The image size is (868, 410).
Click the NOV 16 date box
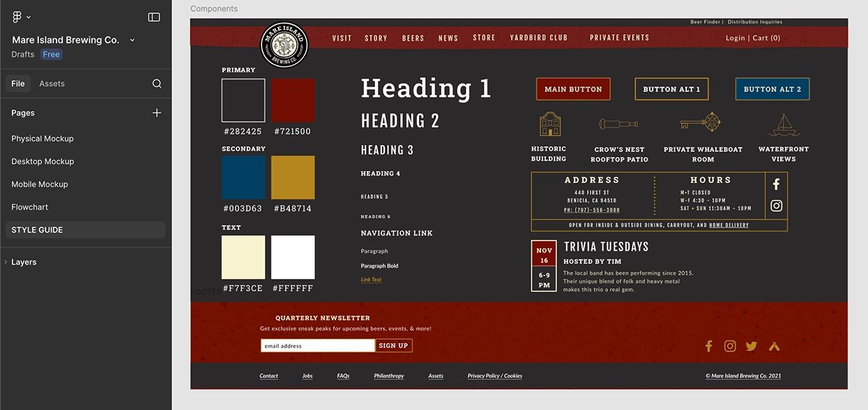pos(544,255)
